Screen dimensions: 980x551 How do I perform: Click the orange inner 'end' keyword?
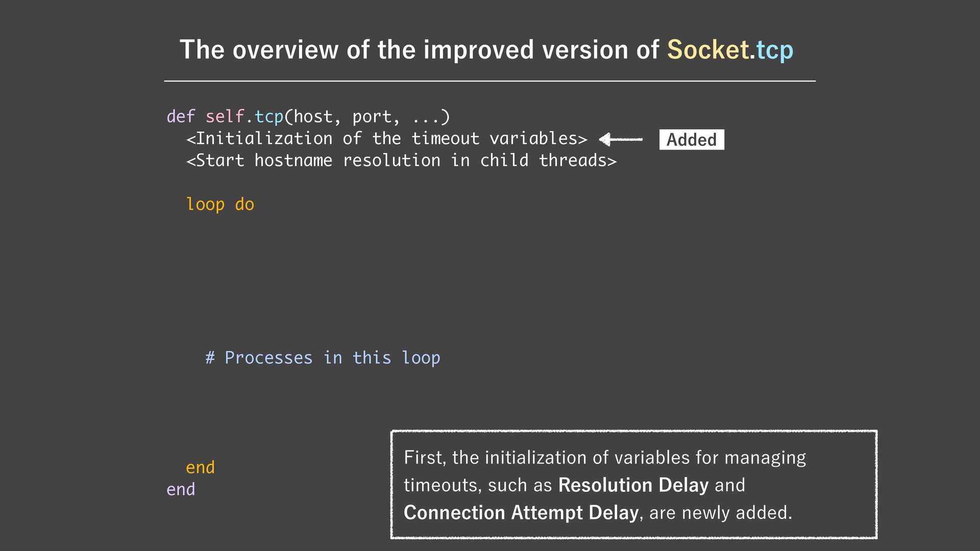pyautogui.click(x=200, y=467)
